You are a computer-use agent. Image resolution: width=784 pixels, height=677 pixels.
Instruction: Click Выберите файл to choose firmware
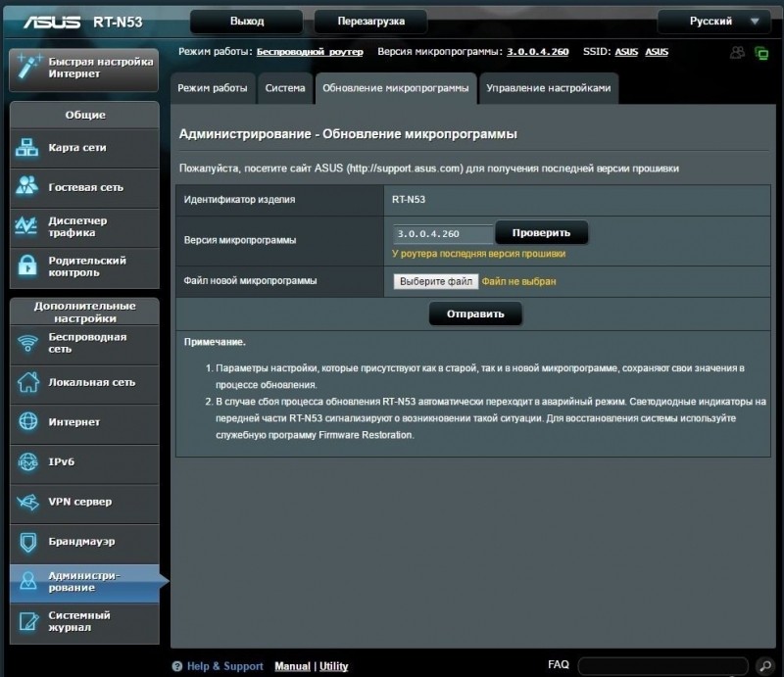click(435, 281)
